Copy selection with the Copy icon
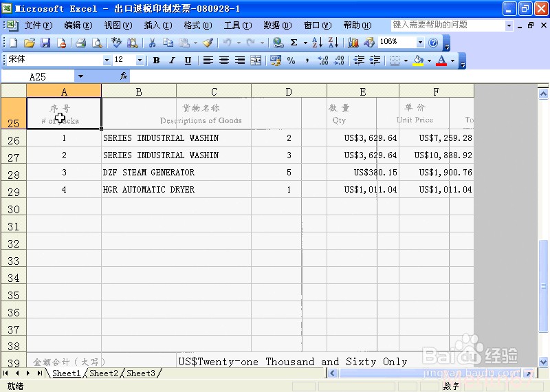This screenshot has width=550, height=392. (x=168, y=43)
